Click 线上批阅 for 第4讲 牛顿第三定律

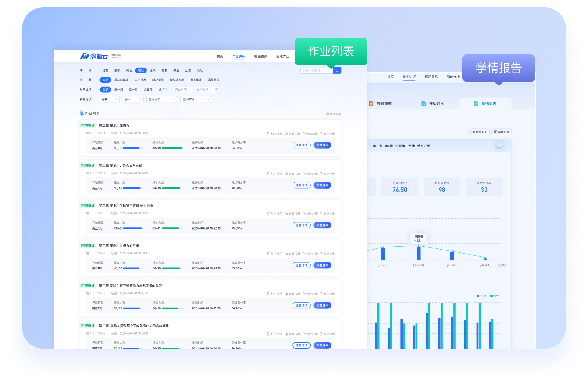coord(275,214)
